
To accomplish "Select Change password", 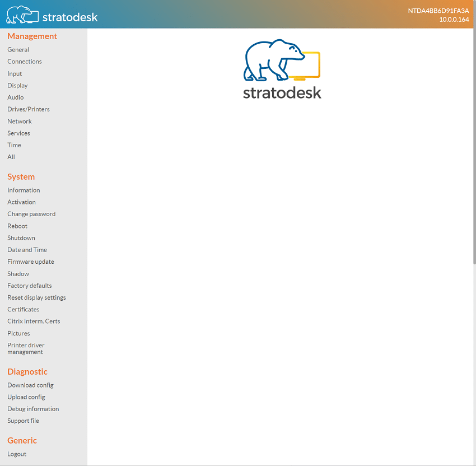I will [x=31, y=214].
